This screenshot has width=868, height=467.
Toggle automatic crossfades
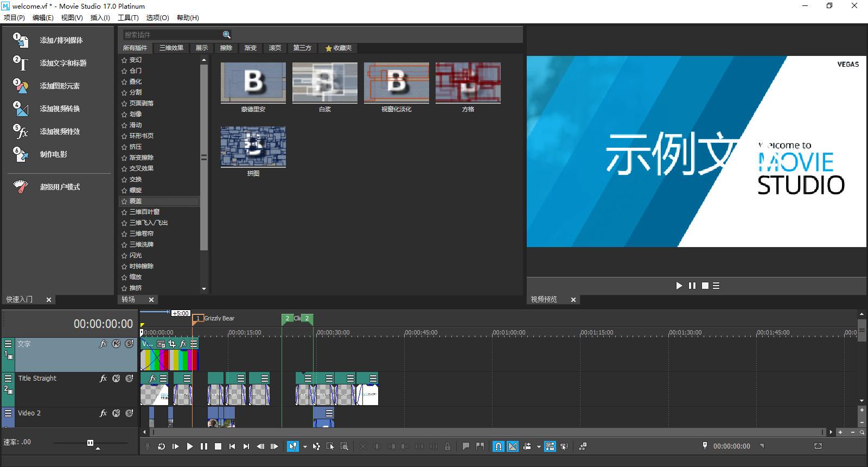(513, 446)
